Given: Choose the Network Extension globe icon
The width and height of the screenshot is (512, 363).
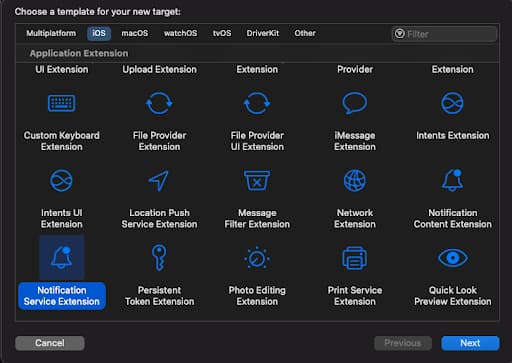Looking at the screenshot, I should [355, 180].
